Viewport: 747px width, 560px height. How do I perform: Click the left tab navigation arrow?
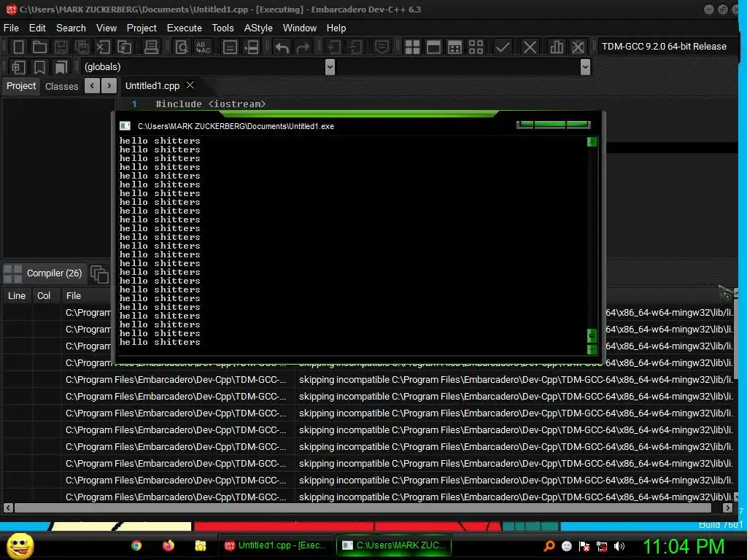click(92, 86)
